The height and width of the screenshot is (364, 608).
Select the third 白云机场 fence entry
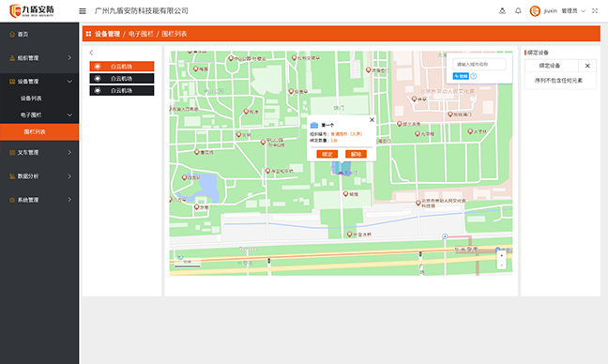point(122,90)
